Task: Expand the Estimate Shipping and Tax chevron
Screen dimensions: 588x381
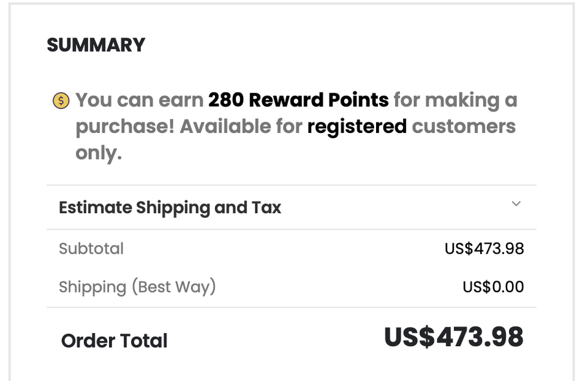Action: [x=516, y=204]
